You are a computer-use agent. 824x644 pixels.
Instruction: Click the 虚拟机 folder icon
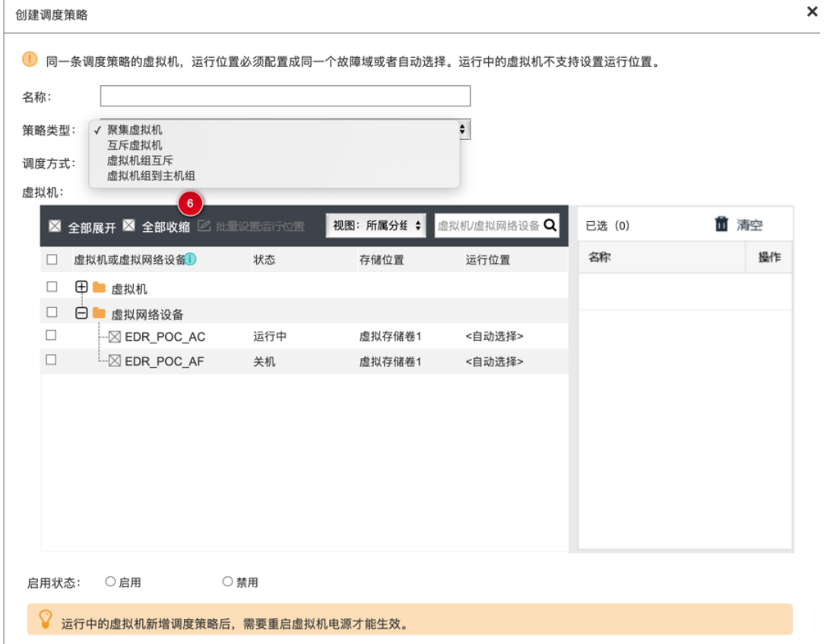[x=100, y=287]
